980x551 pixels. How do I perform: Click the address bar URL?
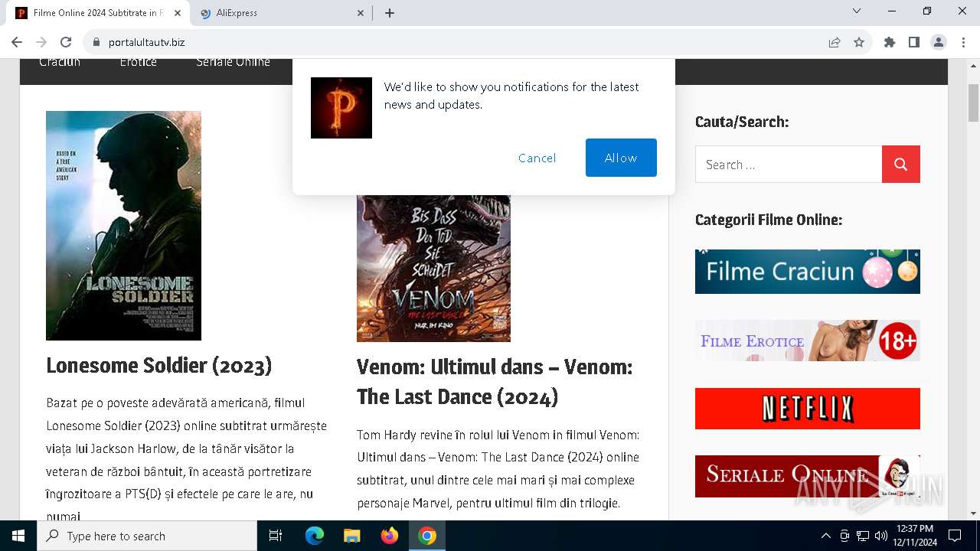[x=146, y=42]
